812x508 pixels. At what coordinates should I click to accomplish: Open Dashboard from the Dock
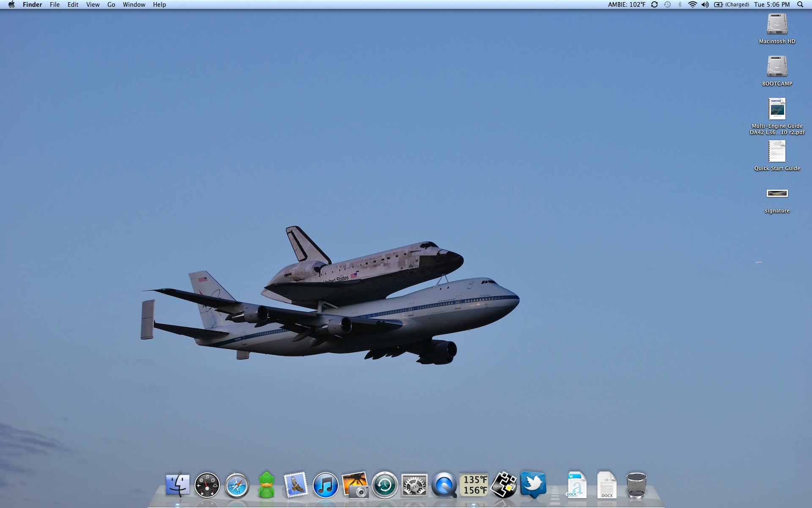click(207, 485)
